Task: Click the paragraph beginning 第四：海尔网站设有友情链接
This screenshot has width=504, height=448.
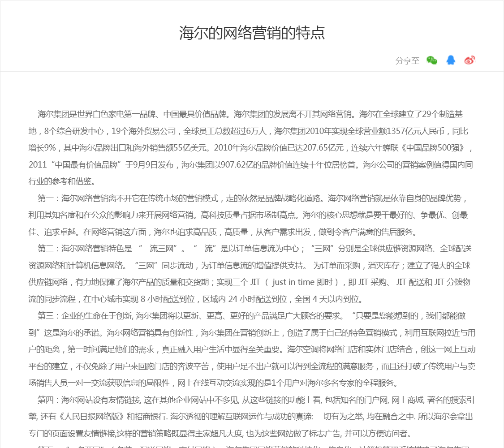Action: tap(252, 417)
